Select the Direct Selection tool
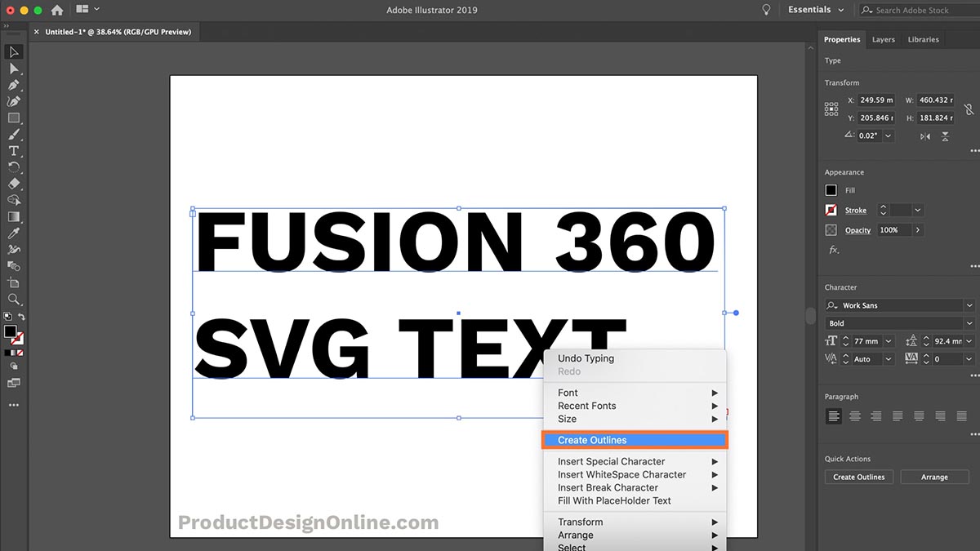 pos(14,69)
